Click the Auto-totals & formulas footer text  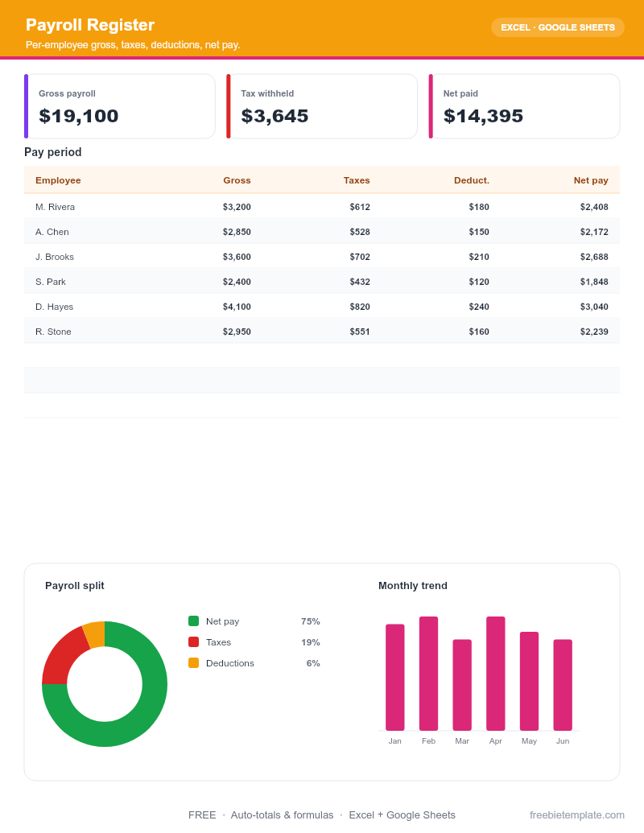click(x=282, y=815)
